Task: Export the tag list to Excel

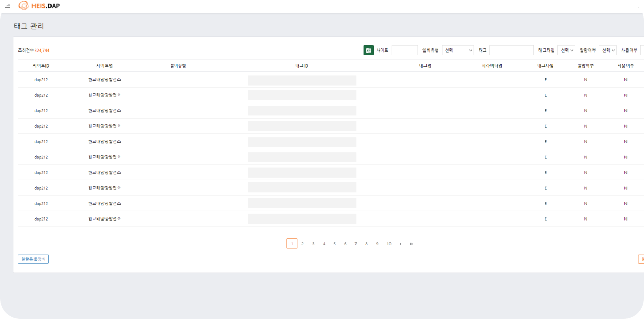Action: tap(368, 50)
